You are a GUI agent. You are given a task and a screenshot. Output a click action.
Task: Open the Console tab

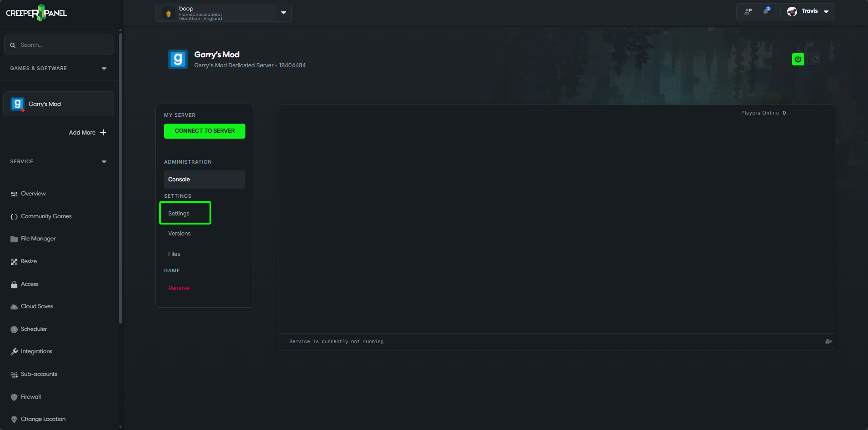coord(205,180)
